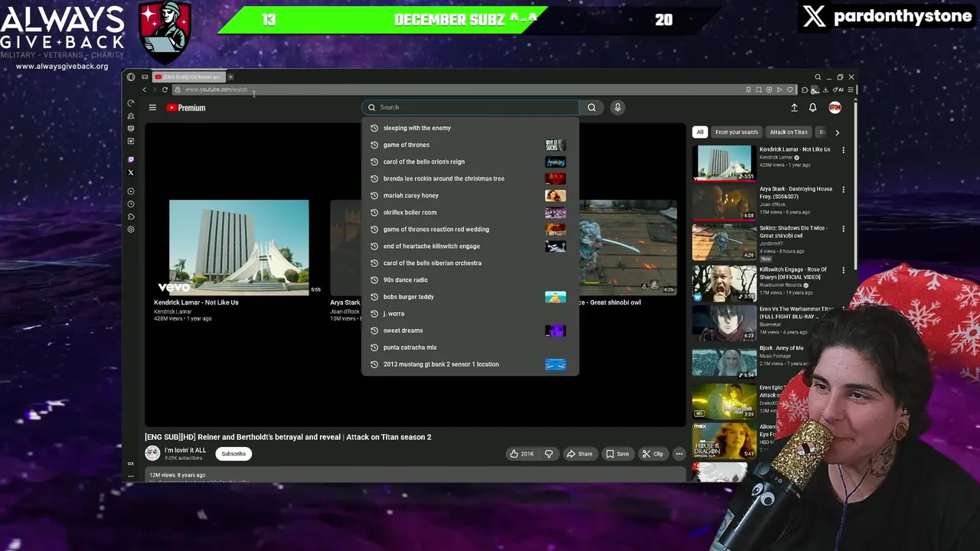Subscribe to I'm lovin' it ALL channel
980x551 pixels.
pos(234,454)
